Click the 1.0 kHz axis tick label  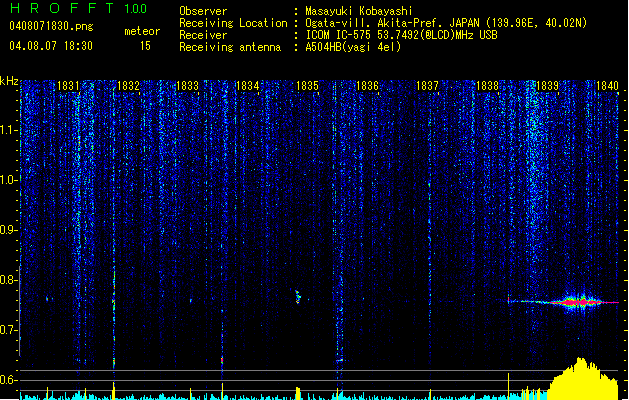9,180
